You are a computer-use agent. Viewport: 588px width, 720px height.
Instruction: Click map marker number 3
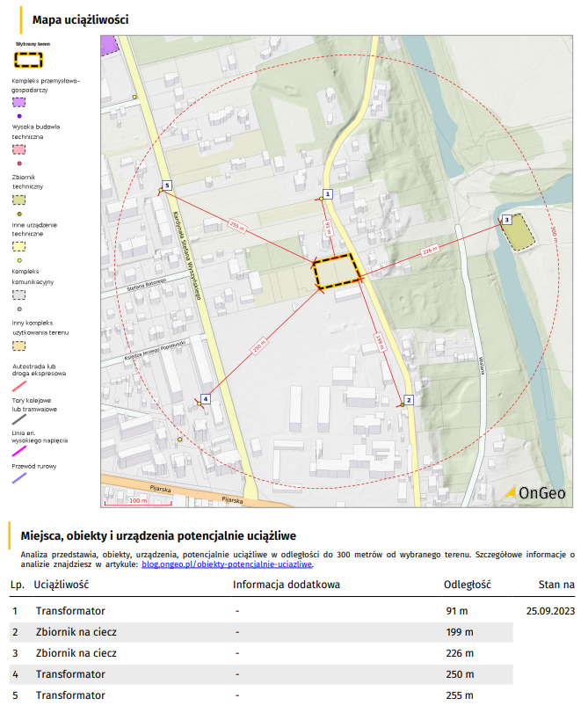tap(507, 220)
